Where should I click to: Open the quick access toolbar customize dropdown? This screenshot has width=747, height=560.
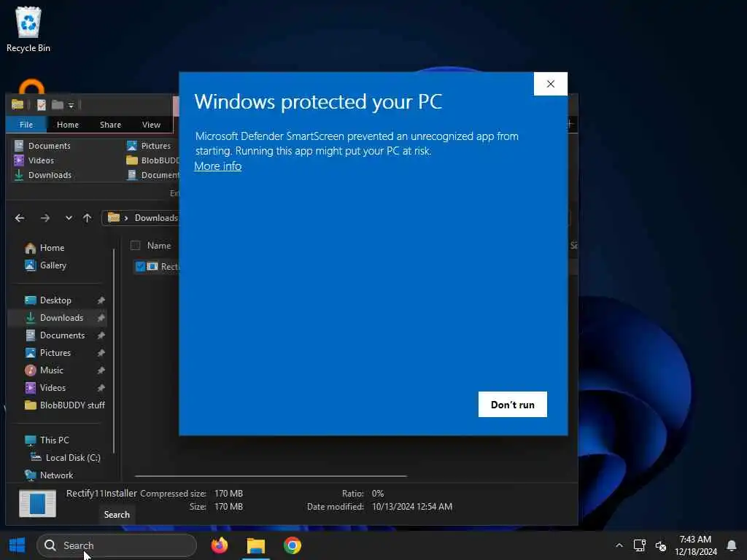(x=71, y=105)
